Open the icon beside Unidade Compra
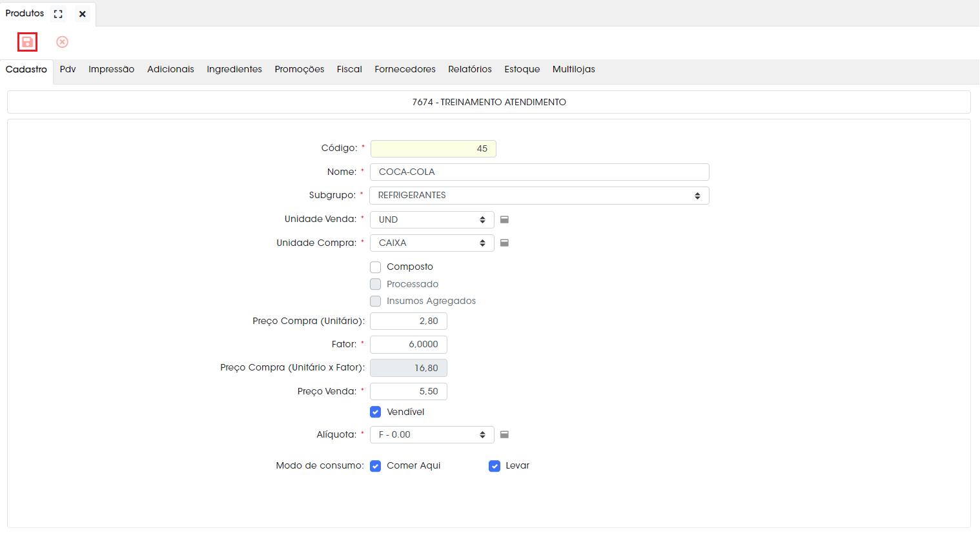This screenshot has height=537, width=980. coord(505,243)
